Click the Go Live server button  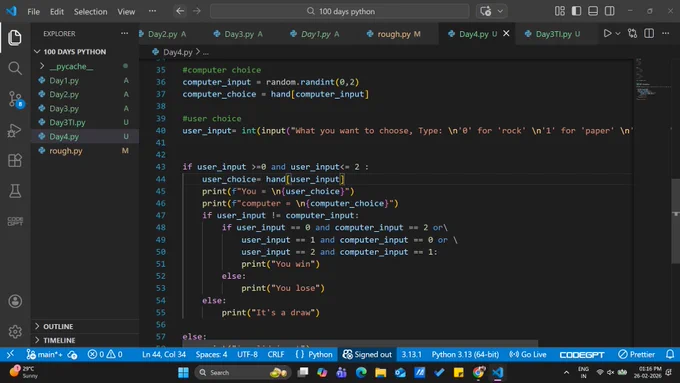click(x=528, y=354)
